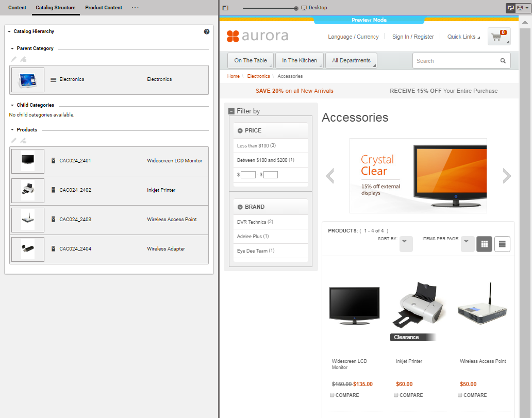The image size is (532, 418).
Task: Open the Sort By dropdown
Action: (406, 243)
